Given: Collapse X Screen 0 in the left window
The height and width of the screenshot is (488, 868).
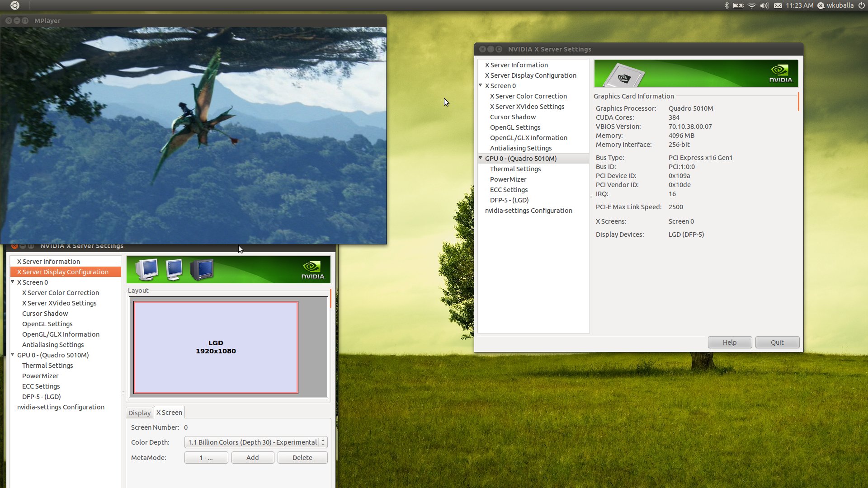Looking at the screenshot, I should click(x=13, y=282).
